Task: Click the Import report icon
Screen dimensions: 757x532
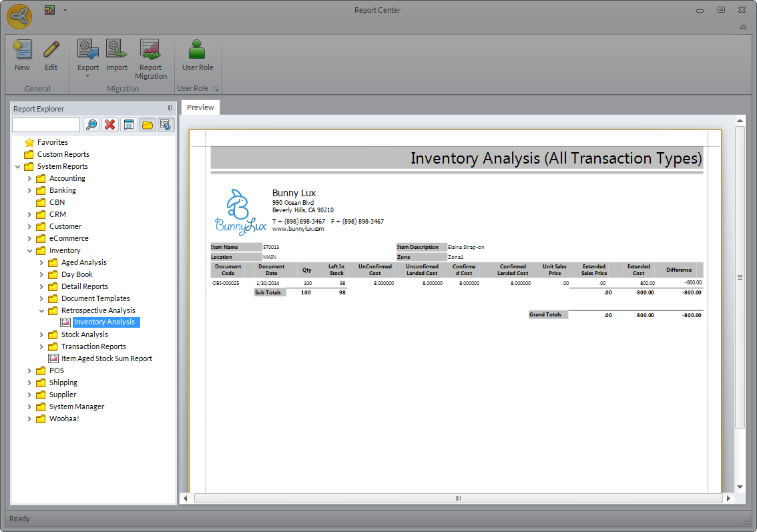Action: (117, 51)
